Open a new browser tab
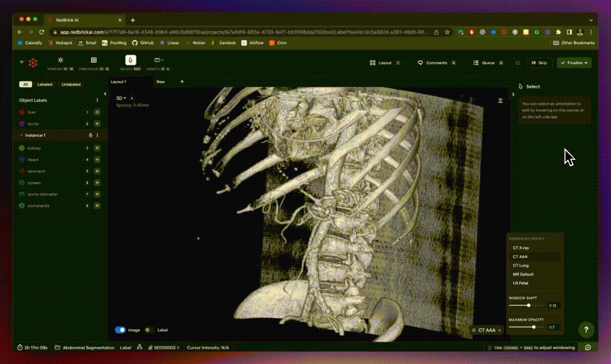Screen dimensions: 611x364 click(133, 20)
